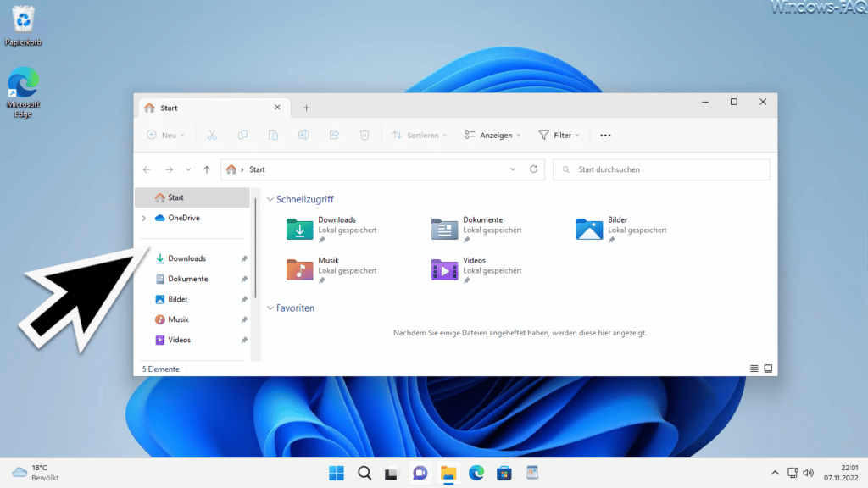Unpin Dokumente in the navigation pane
Screen dimensions: 868x488
pyautogui.click(x=244, y=280)
